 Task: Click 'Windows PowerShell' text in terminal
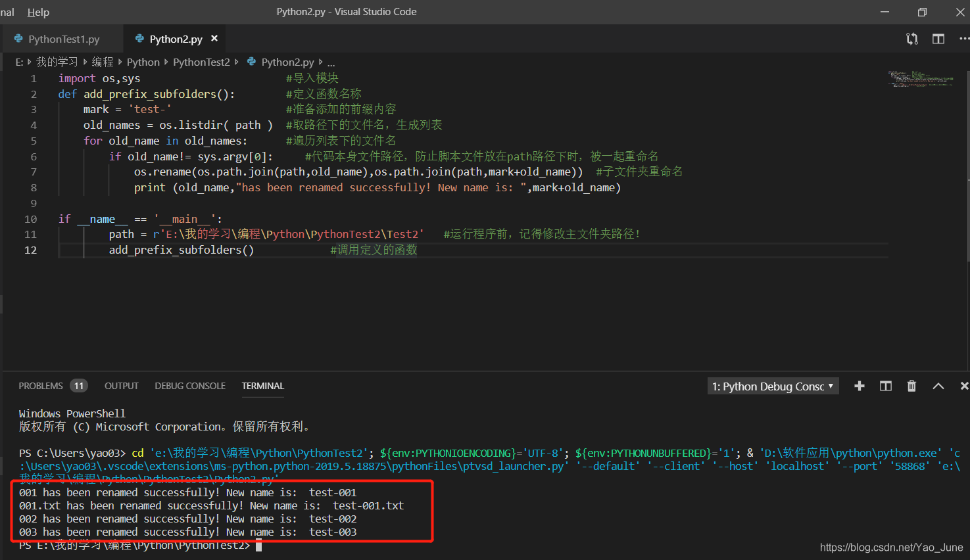click(x=72, y=413)
